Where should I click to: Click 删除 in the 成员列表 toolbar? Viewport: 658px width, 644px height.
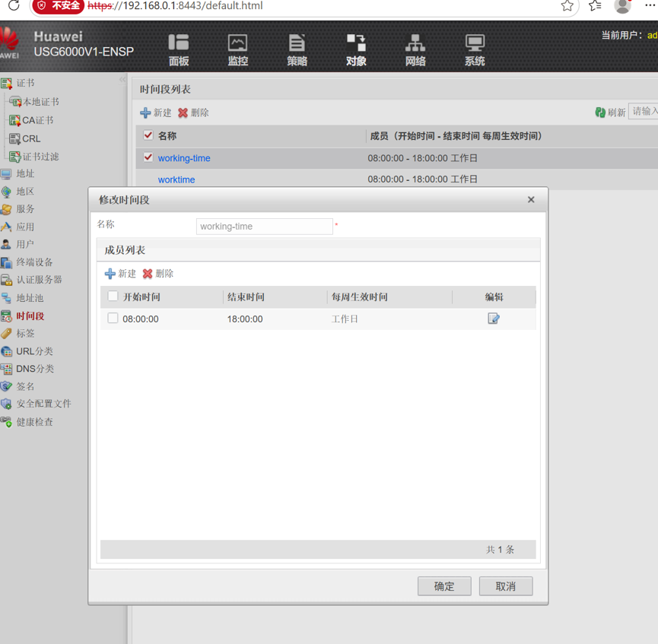(x=158, y=274)
